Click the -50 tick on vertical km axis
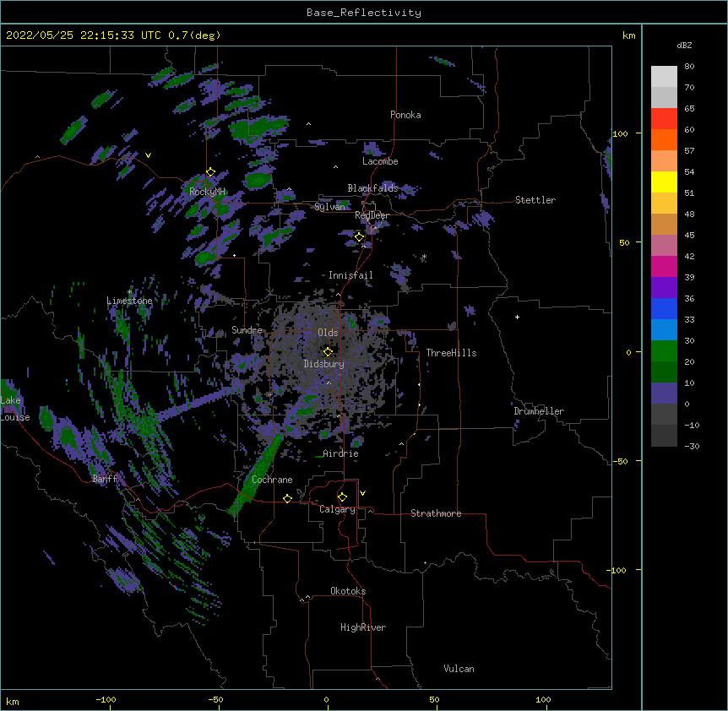 pyautogui.click(x=620, y=461)
